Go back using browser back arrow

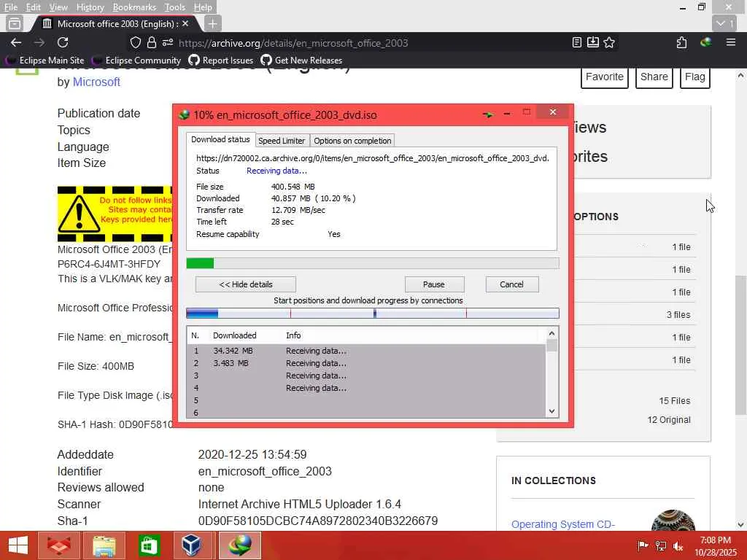16,43
